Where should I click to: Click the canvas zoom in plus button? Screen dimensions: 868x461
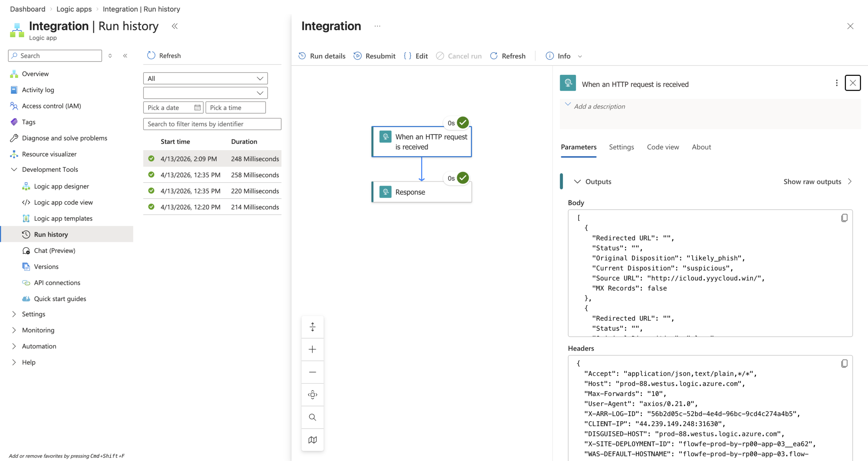pyautogui.click(x=312, y=349)
